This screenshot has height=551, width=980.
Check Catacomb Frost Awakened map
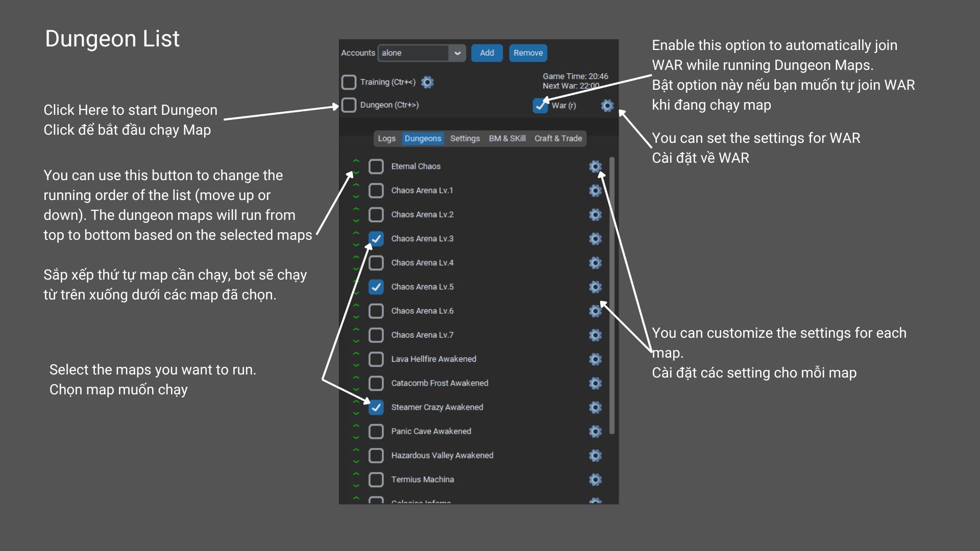click(376, 383)
